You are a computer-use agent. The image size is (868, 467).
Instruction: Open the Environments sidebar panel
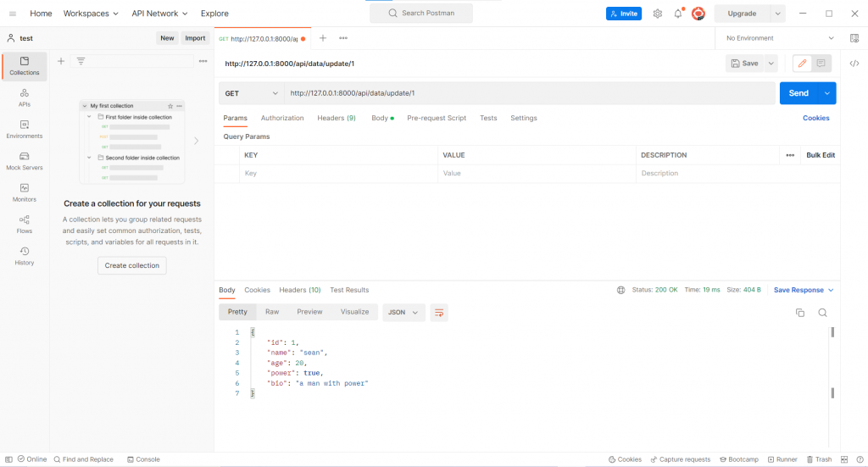point(25,130)
